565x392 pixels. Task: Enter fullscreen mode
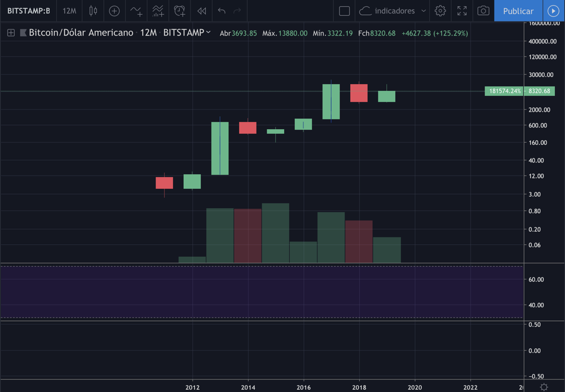(x=462, y=11)
